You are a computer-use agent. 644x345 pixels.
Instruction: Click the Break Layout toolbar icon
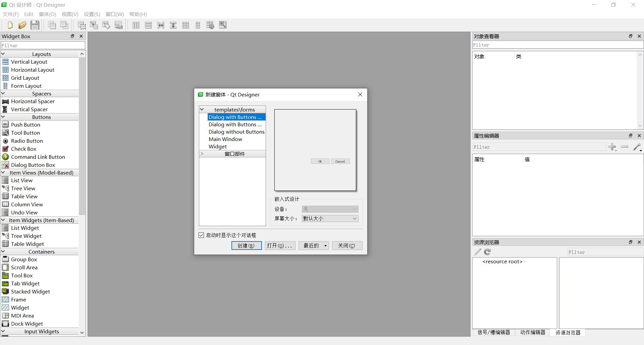[x=210, y=25]
